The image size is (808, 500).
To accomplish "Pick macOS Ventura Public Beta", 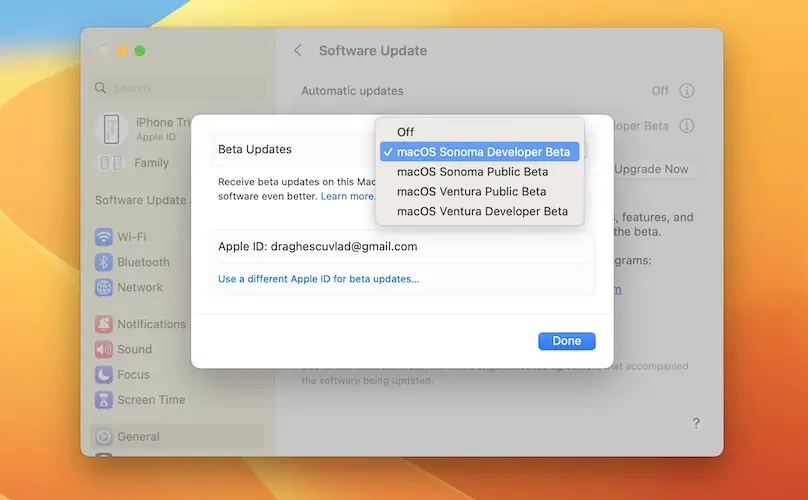I will pos(471,191).
